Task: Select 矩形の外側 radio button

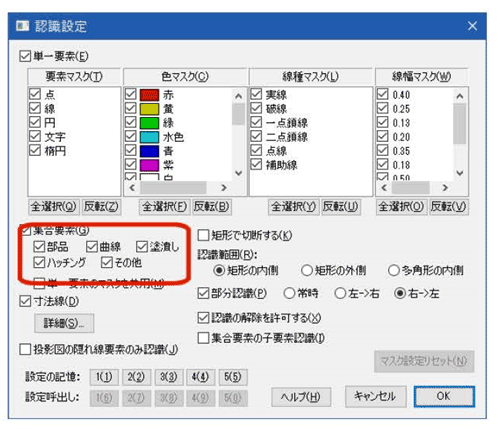Action: pos(306,270)
